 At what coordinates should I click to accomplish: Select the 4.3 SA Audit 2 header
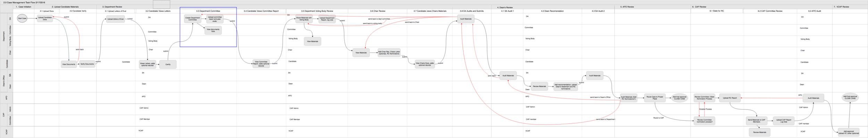(598, 11)
